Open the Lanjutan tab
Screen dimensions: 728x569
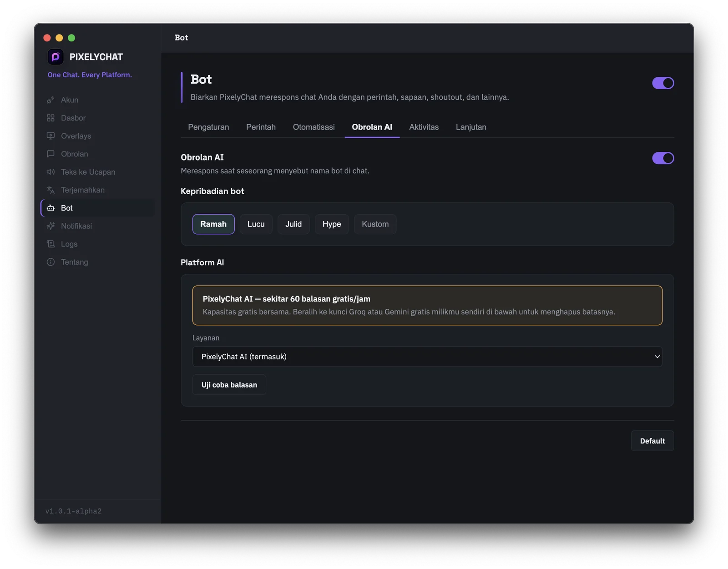pyautogui.click(x=471, y=127)
